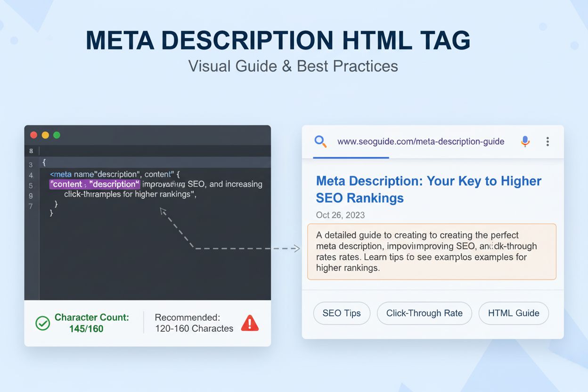
Task: Select the Click-Through Rate chip
Action: [x=424, y=313]
